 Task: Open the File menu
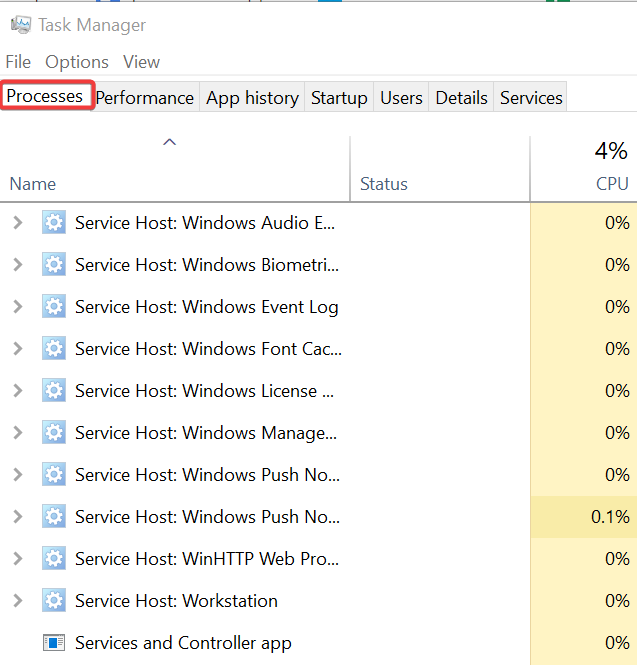tap(18, 62)
